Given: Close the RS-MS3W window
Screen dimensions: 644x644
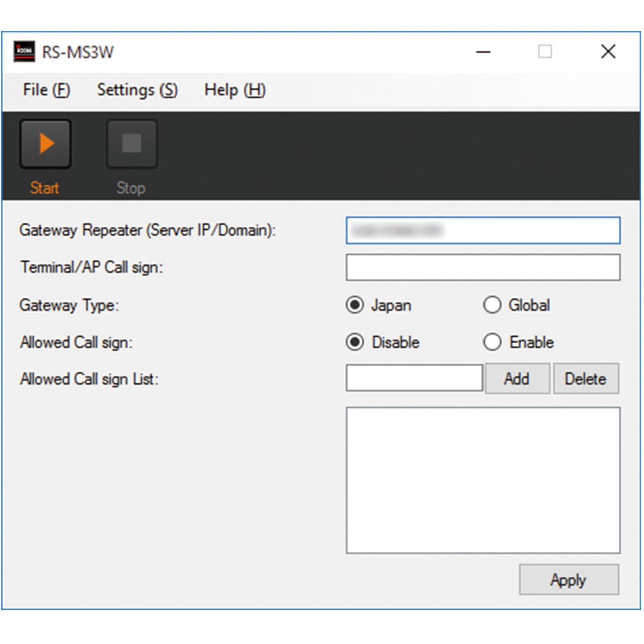Looking at the screenshot, I should pos(608,51).
